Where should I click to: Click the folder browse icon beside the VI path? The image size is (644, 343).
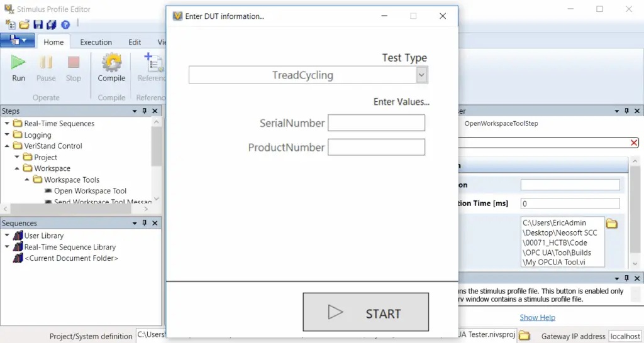tap(613, 223)
